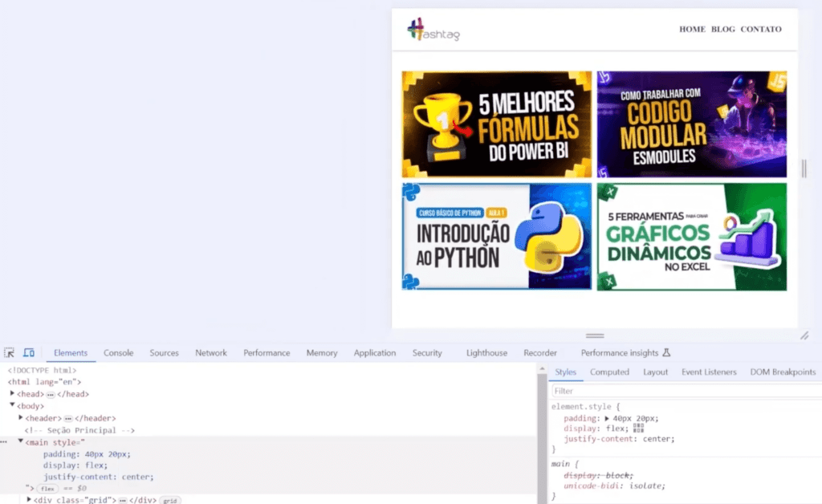Click the ellipsis inside the grid div

(x=124, y=500)
